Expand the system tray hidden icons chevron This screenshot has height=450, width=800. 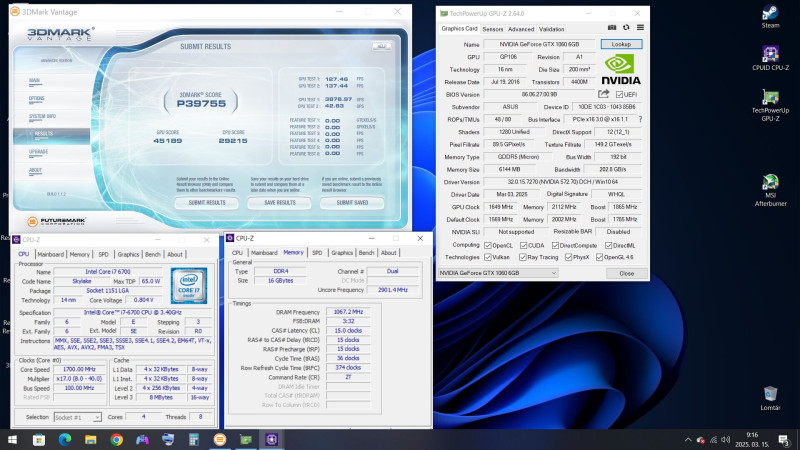688,440
